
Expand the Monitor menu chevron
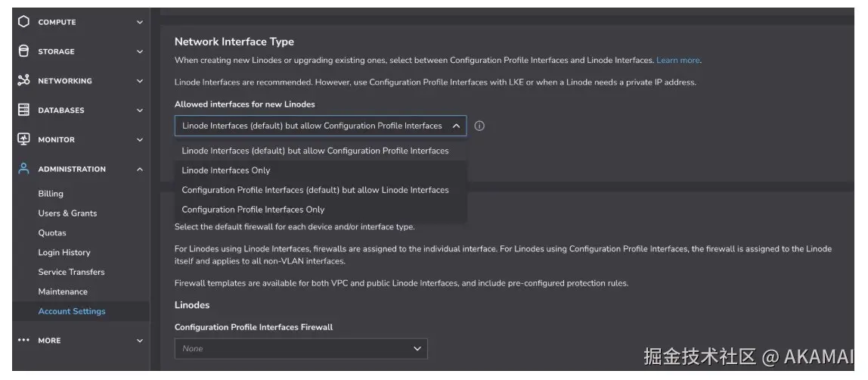tap(139, 139)
